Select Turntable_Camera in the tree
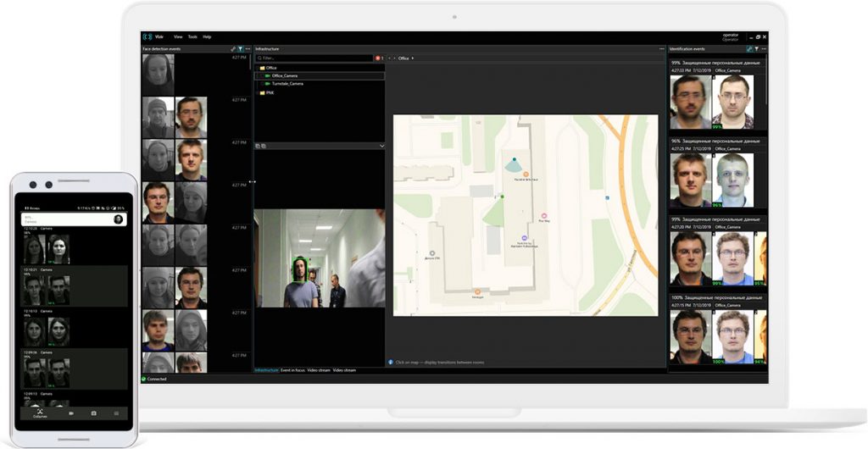This screenshot has width=868, height=449. 287,84
